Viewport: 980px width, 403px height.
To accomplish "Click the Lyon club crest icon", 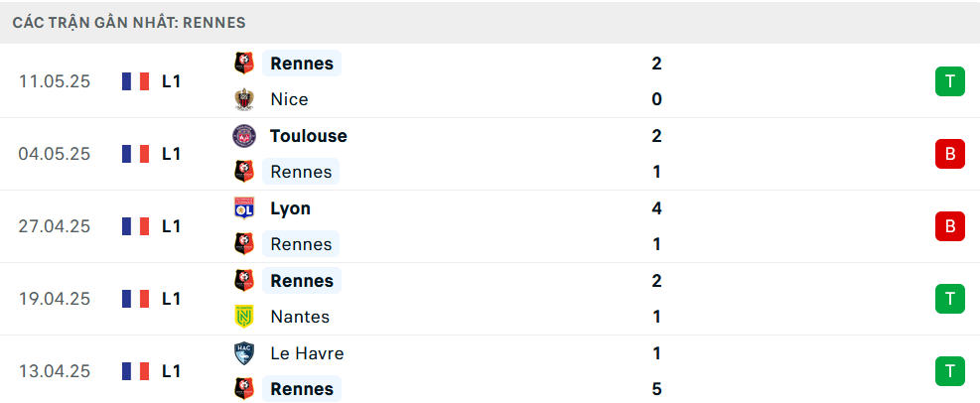I will point(243,208).
